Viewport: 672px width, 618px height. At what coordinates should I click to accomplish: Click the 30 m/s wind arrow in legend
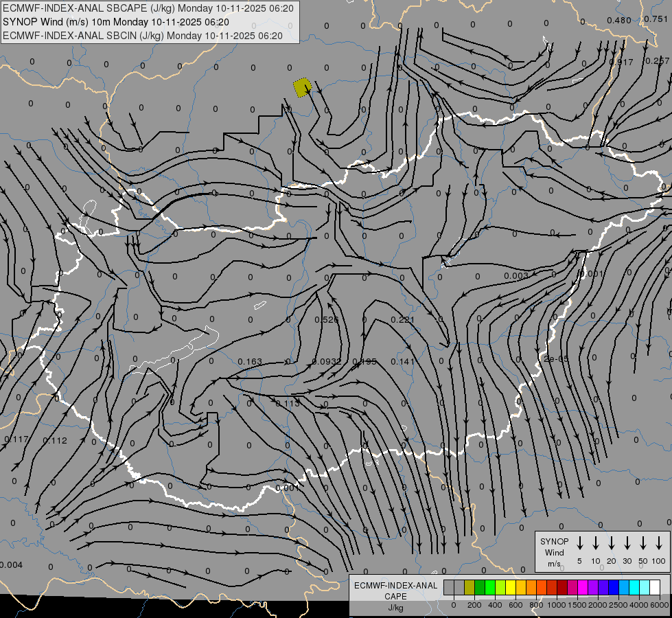[627, 543]
